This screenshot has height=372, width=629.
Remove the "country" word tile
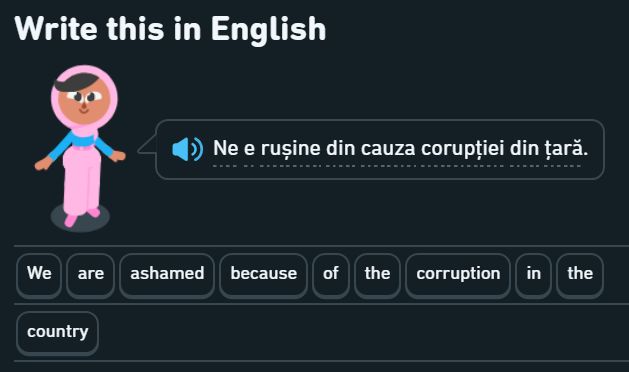click(57, 333)
